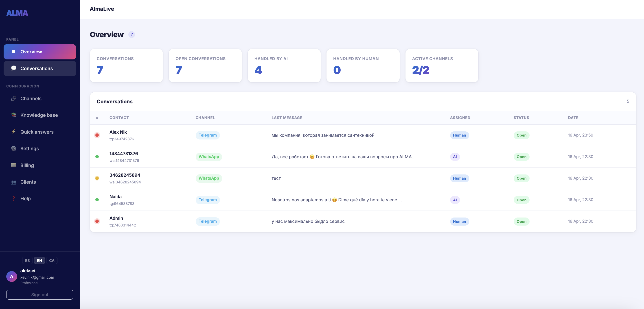This screenshot has height=309, width=644.
Task: Click the Knowledge base books icon
Action: [14, 115]
